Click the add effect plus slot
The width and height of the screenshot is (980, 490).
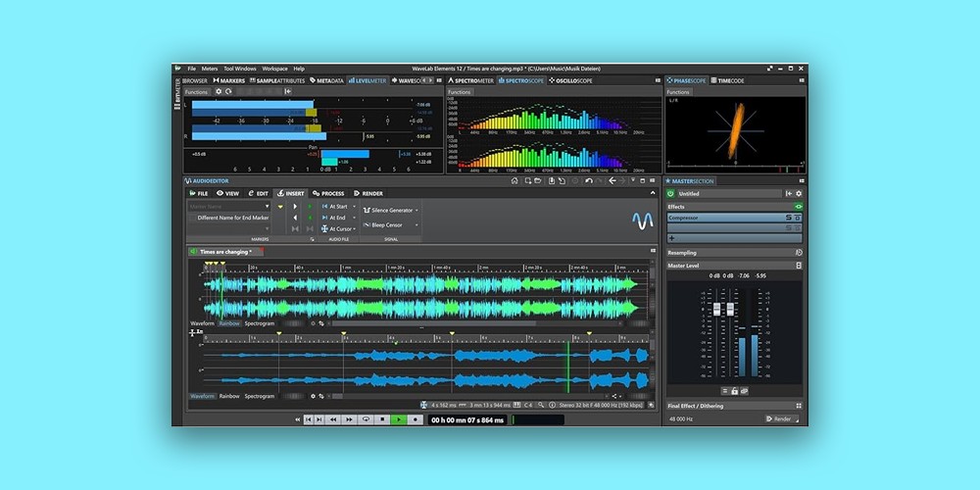pyautogui.click(x=672, y=238)
